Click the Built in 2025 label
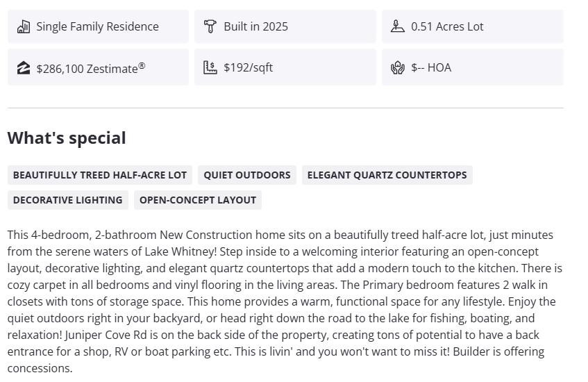Viewport: 588px width, 382px height. (x=255, y=26)
